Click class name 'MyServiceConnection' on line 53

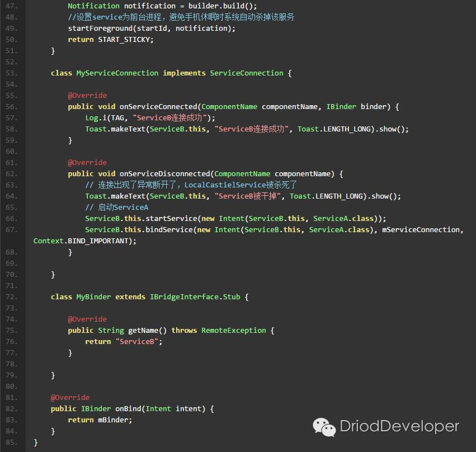point(117,73)
